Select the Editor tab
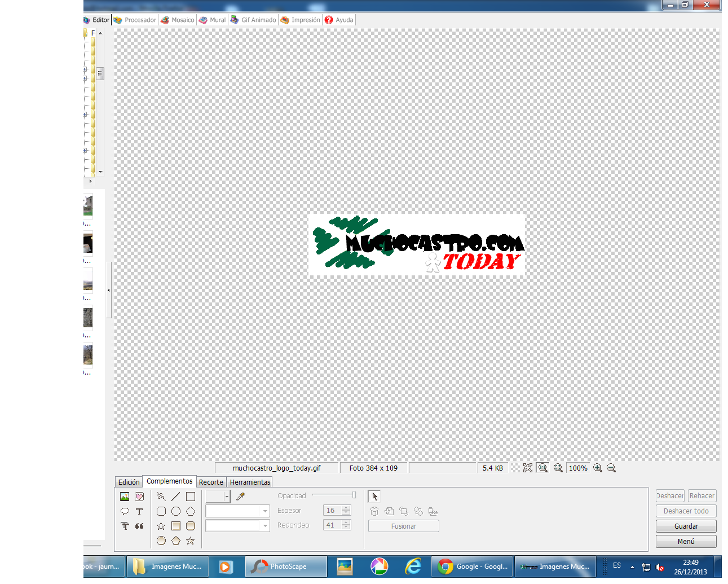 [x=97, y=20]
